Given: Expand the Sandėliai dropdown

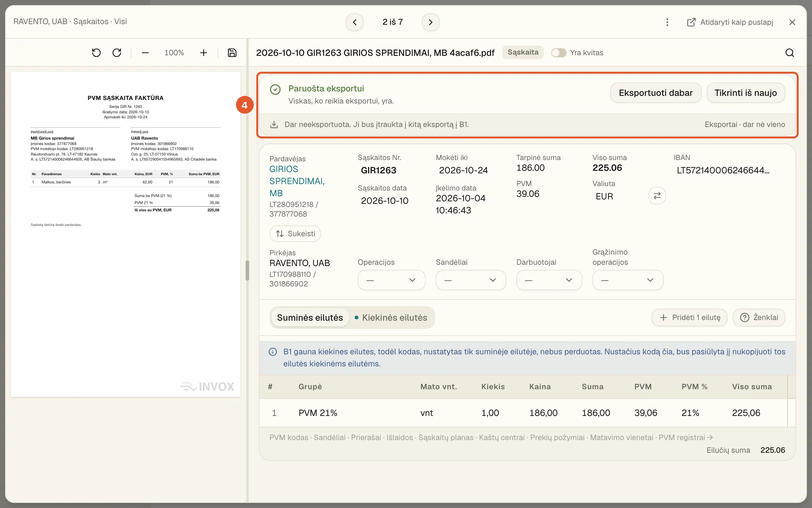Looking at the screenshot, I should (471, 280).
